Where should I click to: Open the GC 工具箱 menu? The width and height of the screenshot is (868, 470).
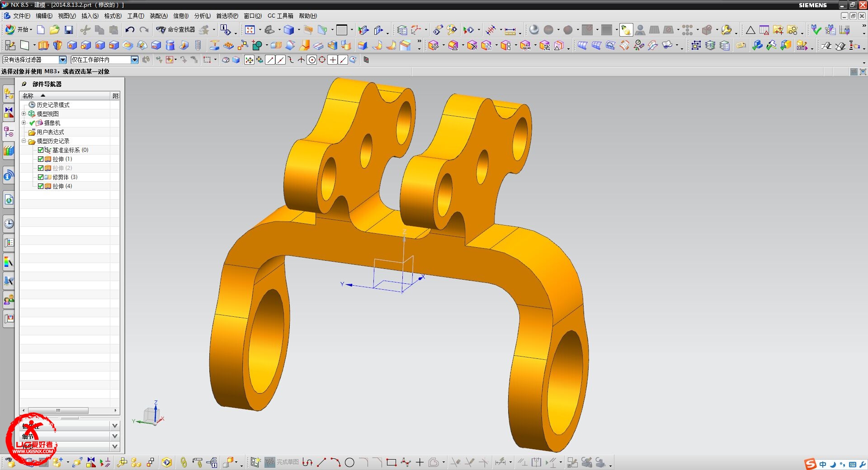click(x=280, y=16)
